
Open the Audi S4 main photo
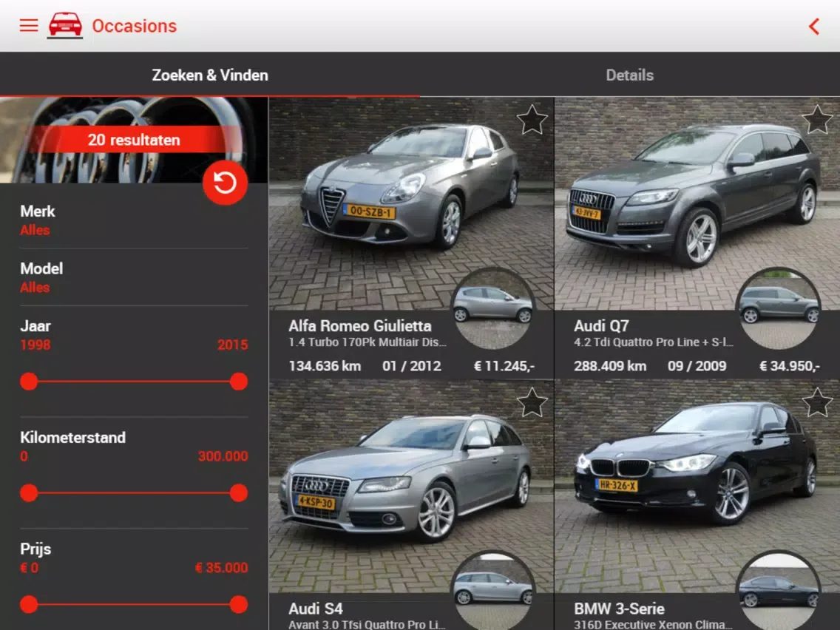411,487
